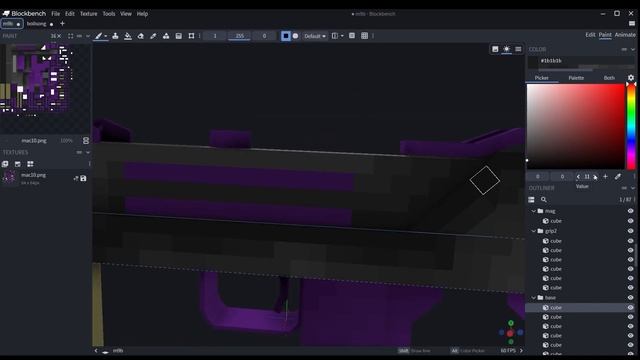Select the Eraser tool
The image size is (640, 360).
tap(140, 36)
